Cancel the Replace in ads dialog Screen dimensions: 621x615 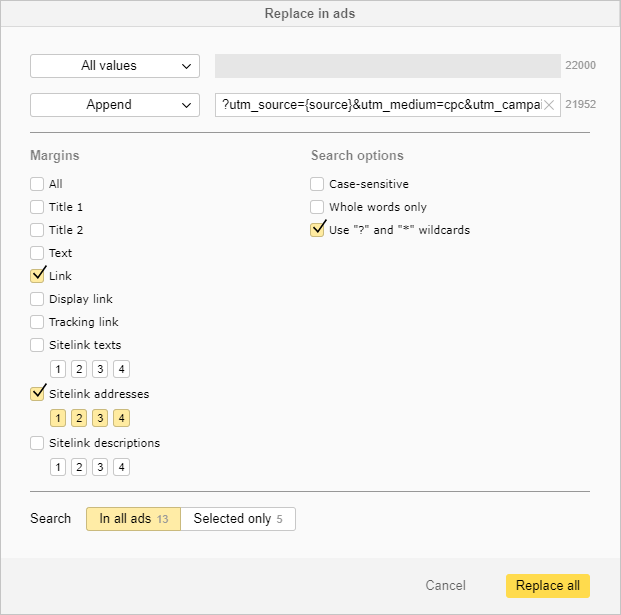pyautogui.click(x=445, y=585)
